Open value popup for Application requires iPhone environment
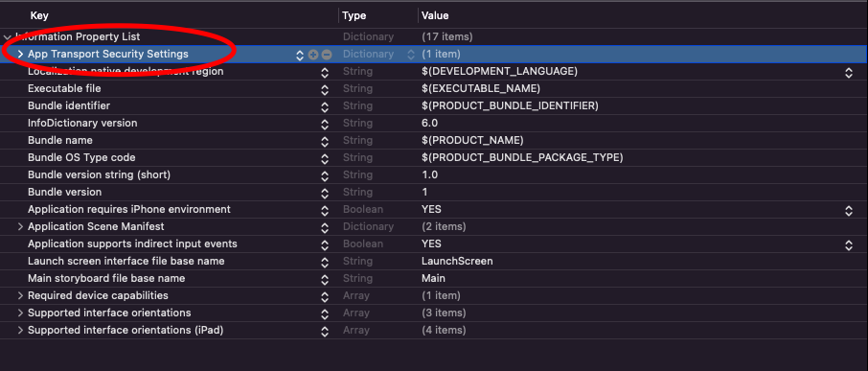 coord(849,210)
